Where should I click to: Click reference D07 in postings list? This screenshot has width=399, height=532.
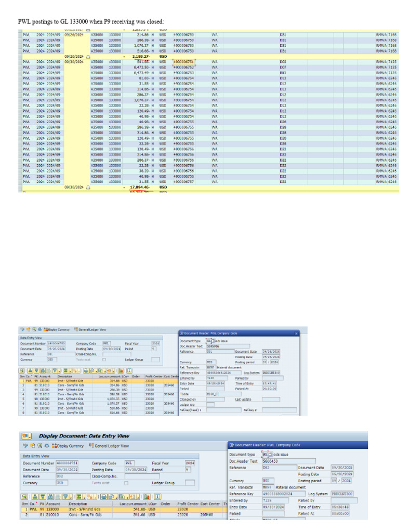pyautogui.click(x=283, y=68)
